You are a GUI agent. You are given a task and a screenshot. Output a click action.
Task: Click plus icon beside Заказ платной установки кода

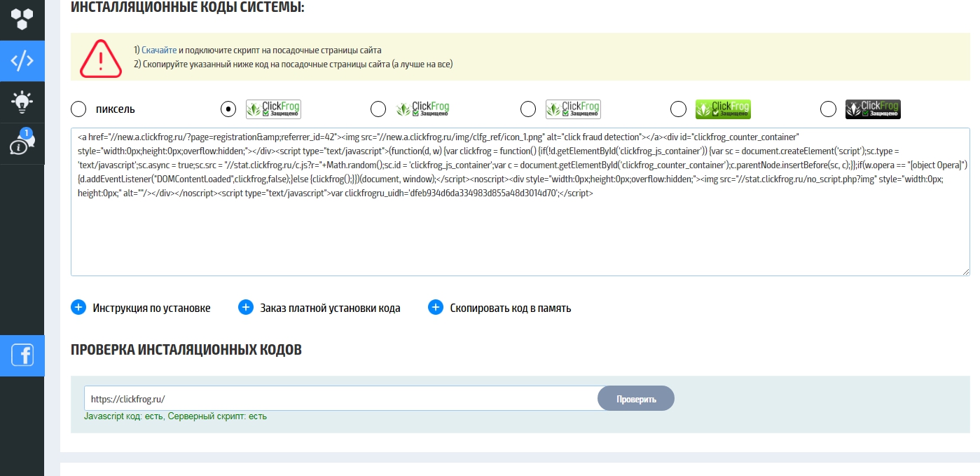(246, 308)
